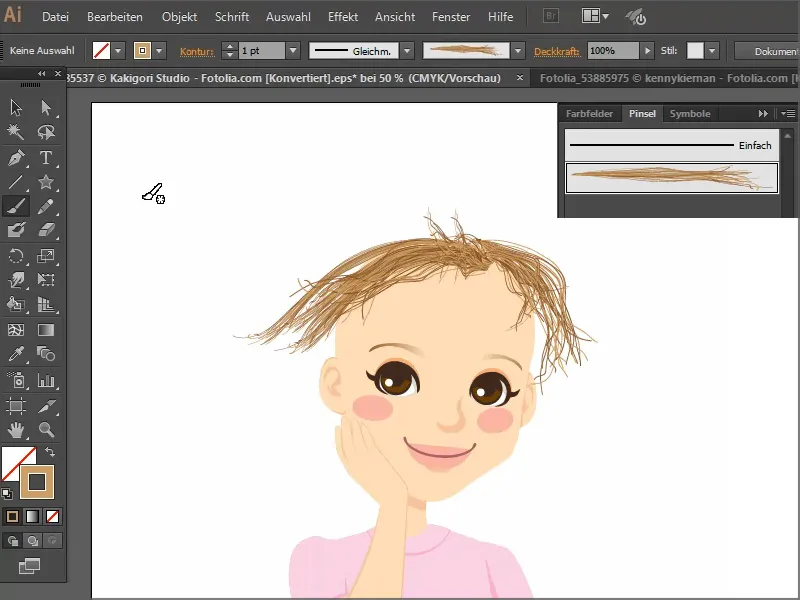
Task: Select the Star shape tool
Action: (46, 182)
